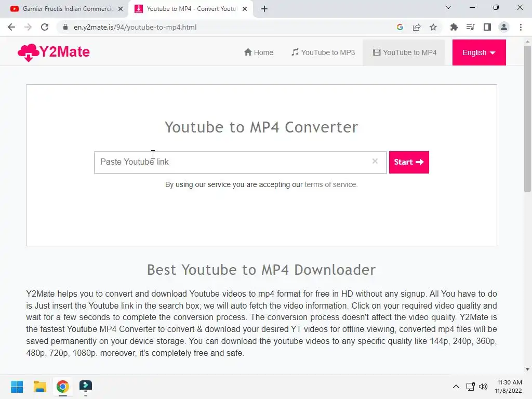Select the YouTube to MP4 nav item

point(404,52)
